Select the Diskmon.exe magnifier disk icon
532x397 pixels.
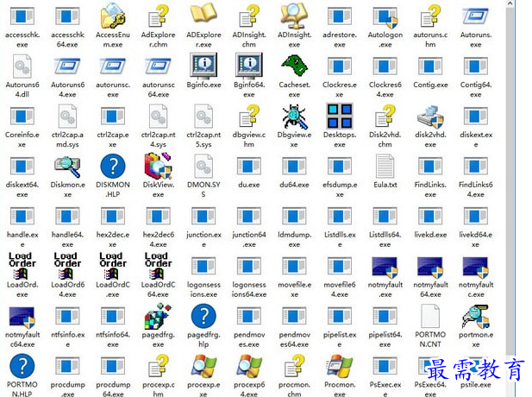pyautogui.click(x=67, y=167)
